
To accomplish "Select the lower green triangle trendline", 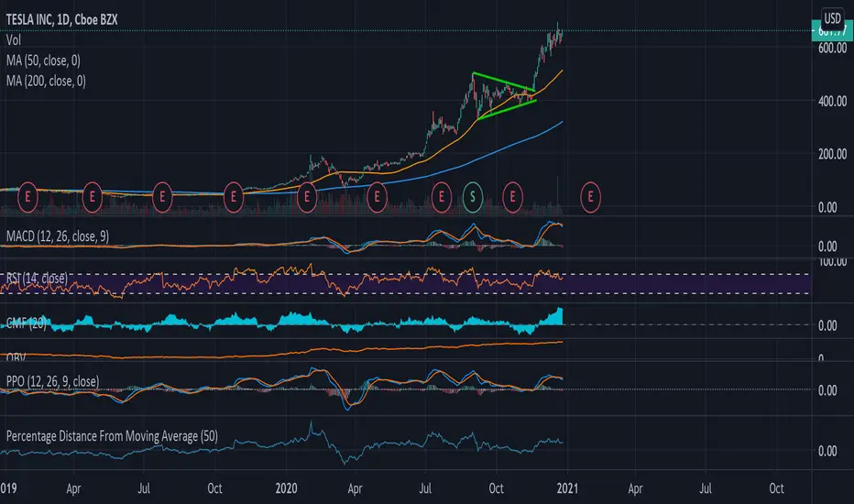I will point(507,110).
